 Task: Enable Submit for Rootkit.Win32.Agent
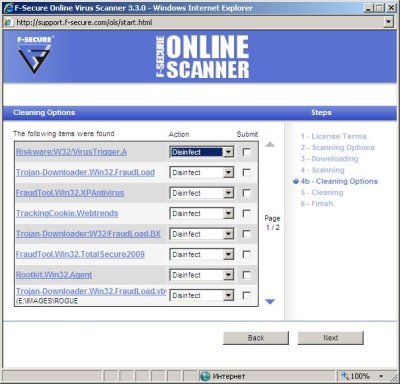click(247, 275)
